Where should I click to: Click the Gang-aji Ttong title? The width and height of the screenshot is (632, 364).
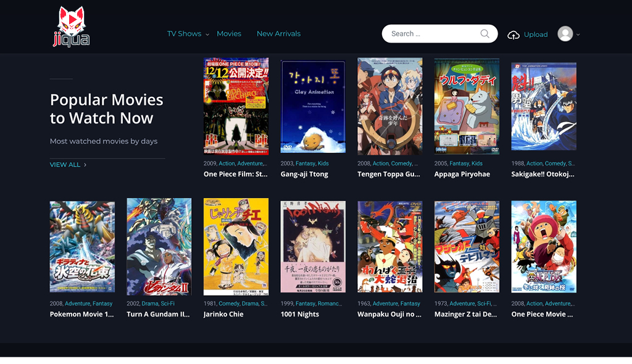[x=304, y=174]
